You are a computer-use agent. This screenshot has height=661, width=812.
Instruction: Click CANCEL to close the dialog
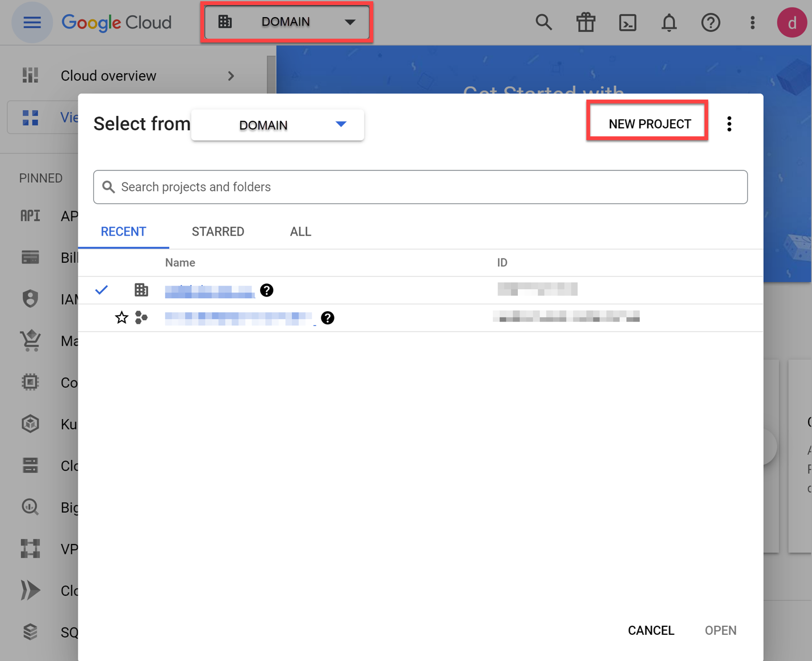coord(651,630)
